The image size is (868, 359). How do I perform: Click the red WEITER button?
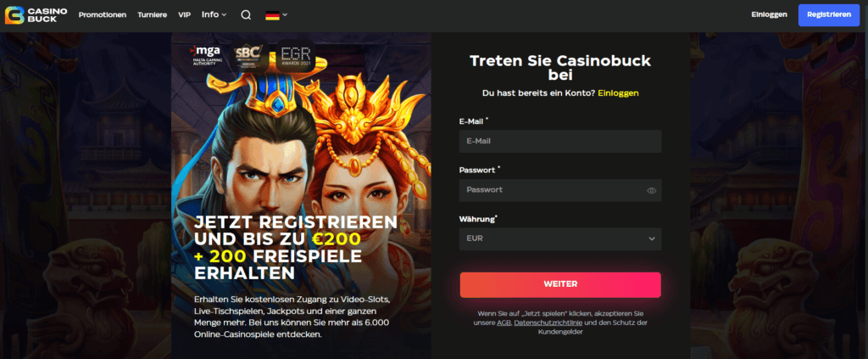coord(560,284)
